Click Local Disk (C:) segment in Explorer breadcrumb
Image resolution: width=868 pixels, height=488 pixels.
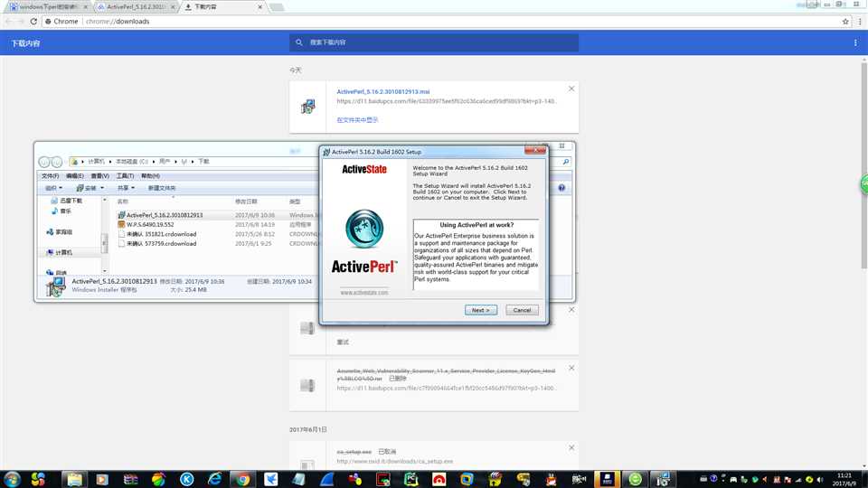[x=131, y=162]
